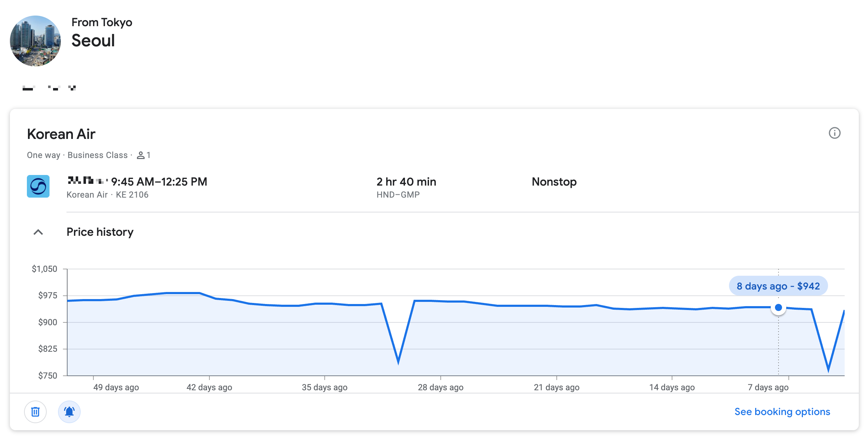Click the $1,050 price axis label
Image resolution: width=868 pixels, height=444 pixels.
click(44, 269)
